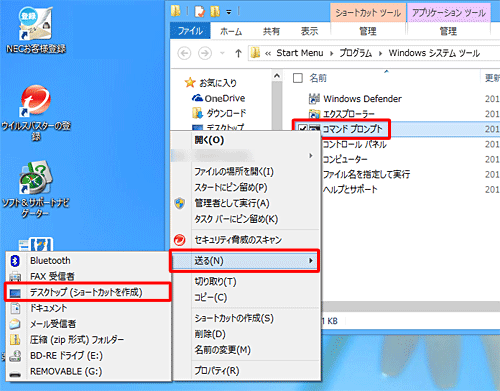Click the horizontal scrollbar in the file list
This screenshot has height=391, width=500.
411,307
